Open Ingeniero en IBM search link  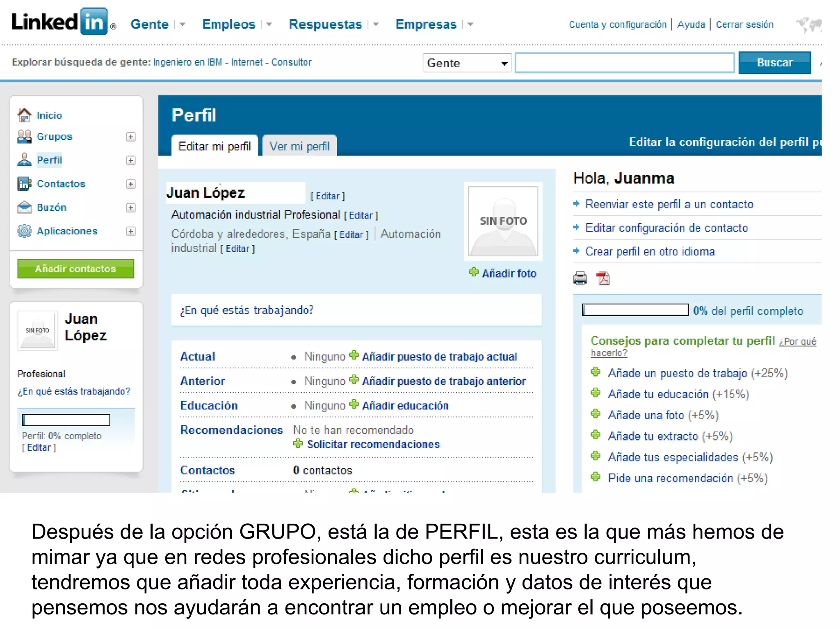tap(187, 62)
